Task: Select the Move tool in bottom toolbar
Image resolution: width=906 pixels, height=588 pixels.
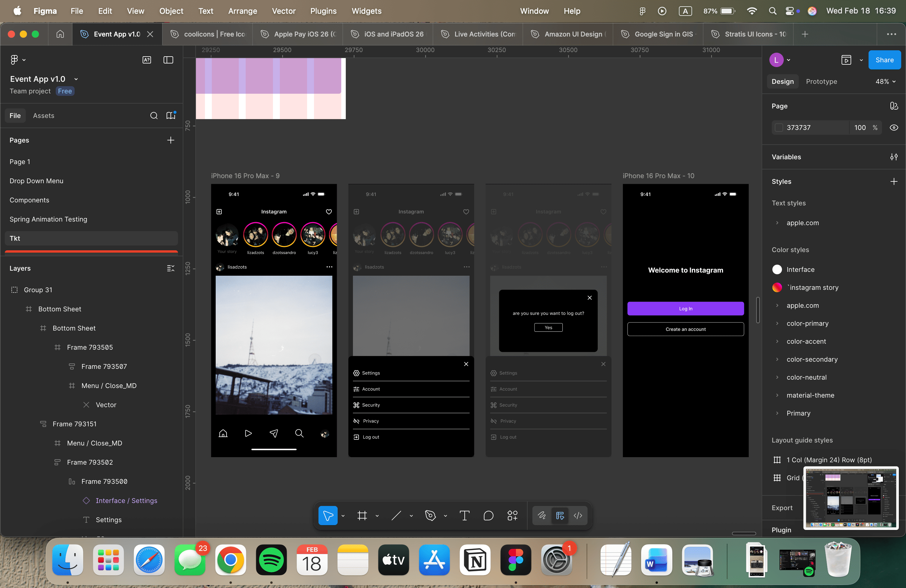Action: 328,515
